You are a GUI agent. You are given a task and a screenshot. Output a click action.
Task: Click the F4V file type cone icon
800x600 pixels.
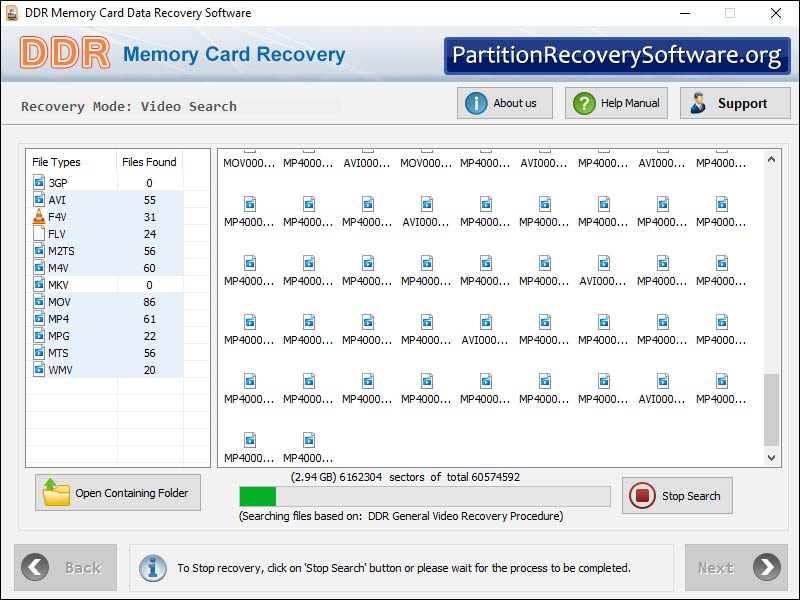coord(38,217)
